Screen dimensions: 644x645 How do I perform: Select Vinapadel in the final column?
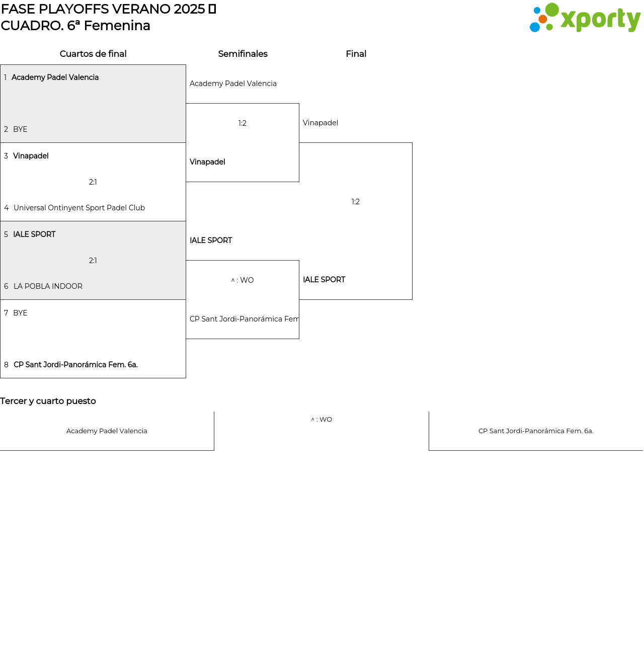(320, 123)
